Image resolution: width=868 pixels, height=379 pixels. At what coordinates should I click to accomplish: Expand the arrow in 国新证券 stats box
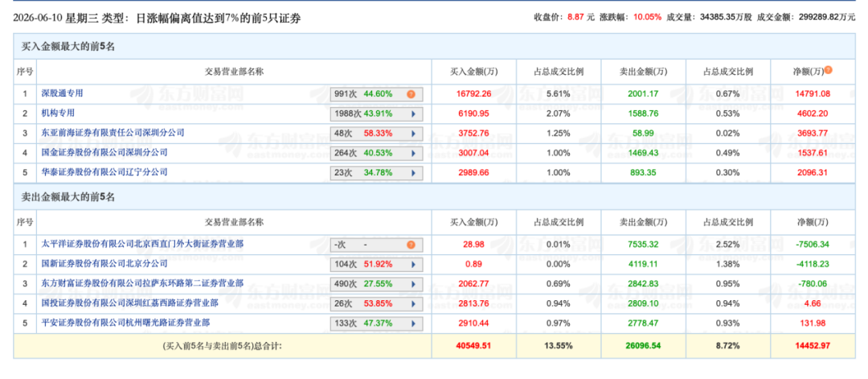(x=413, y=264)
